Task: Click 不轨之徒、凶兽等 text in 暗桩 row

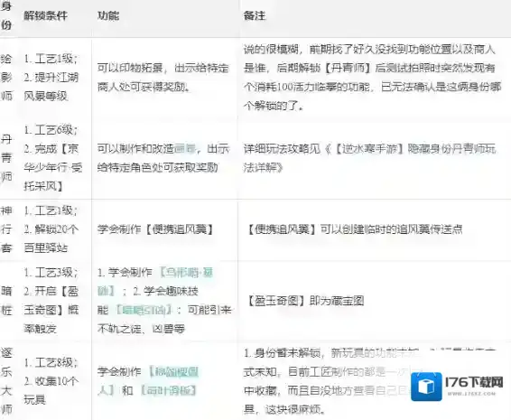Action: 141,329
